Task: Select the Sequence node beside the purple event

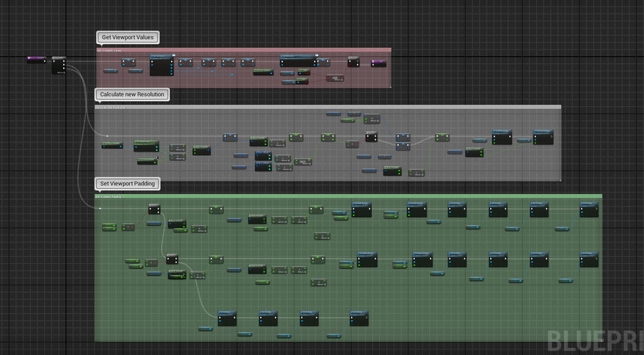Action: [59, 65]
